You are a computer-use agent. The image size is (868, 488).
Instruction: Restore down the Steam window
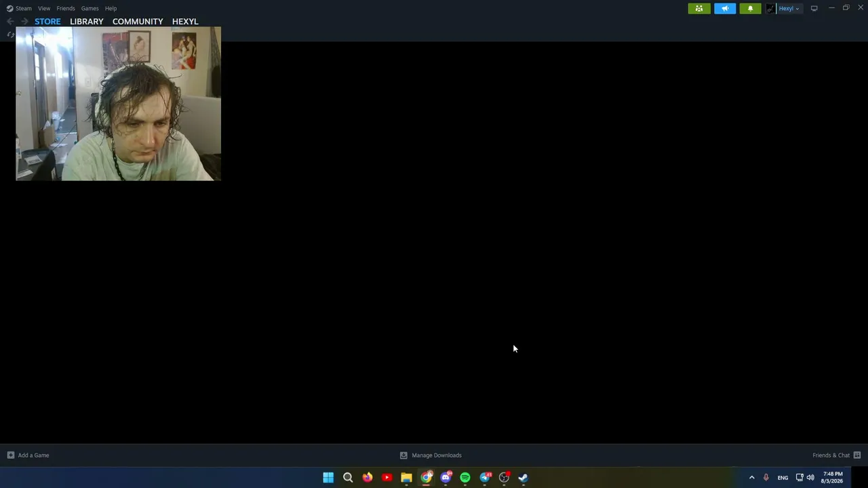tap(846, 8)
